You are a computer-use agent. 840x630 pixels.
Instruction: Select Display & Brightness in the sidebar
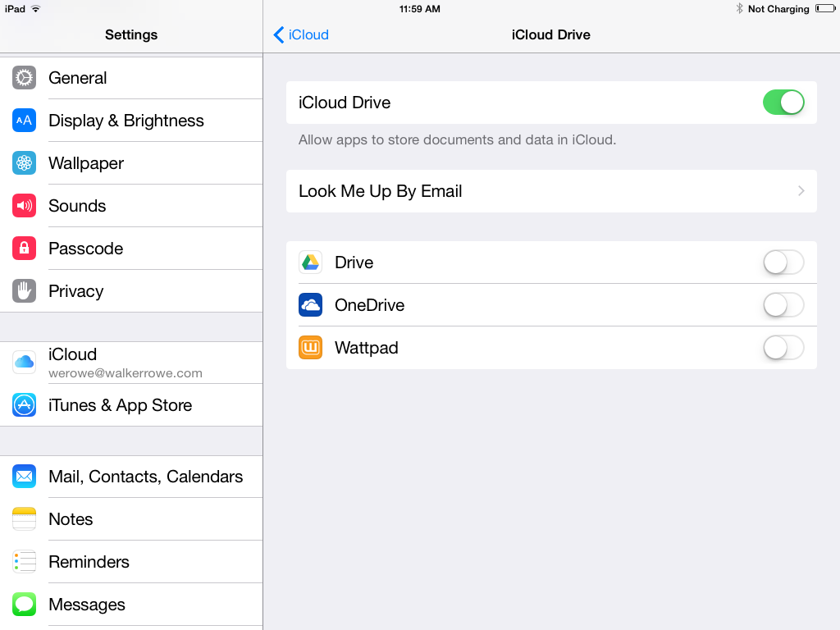pos(131,121)
